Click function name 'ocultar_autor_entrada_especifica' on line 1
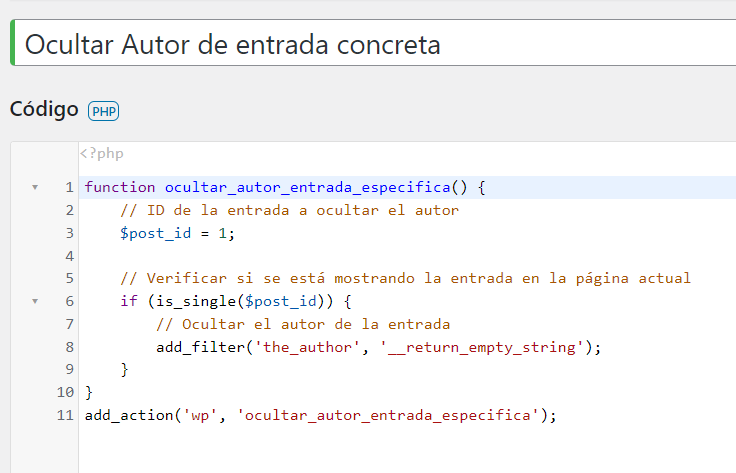Viewport: 736px width, 473px height. pos(307,187)
